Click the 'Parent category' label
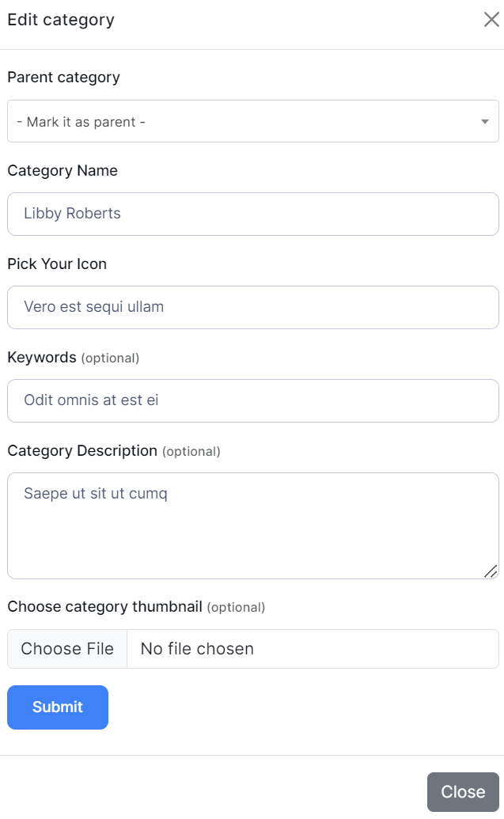 63,78
